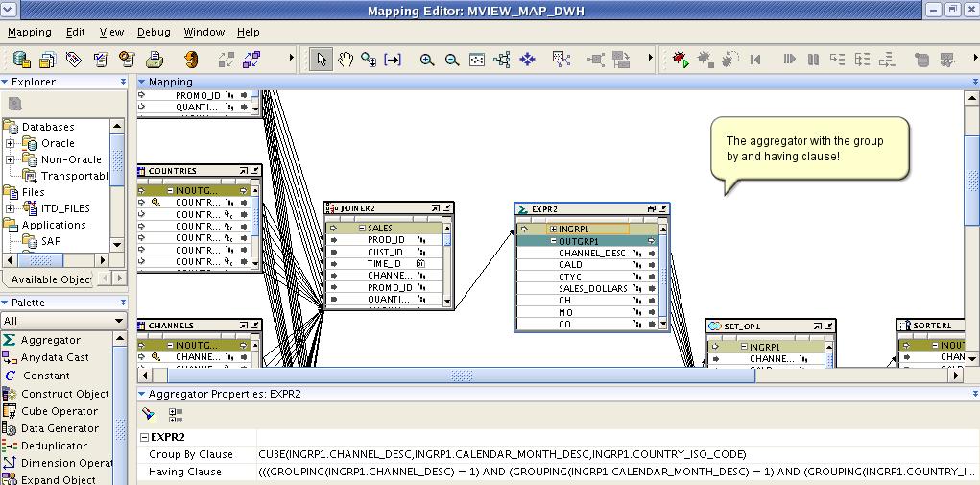
Task: Select Constant in the Palette
Action: pos(46,376)
